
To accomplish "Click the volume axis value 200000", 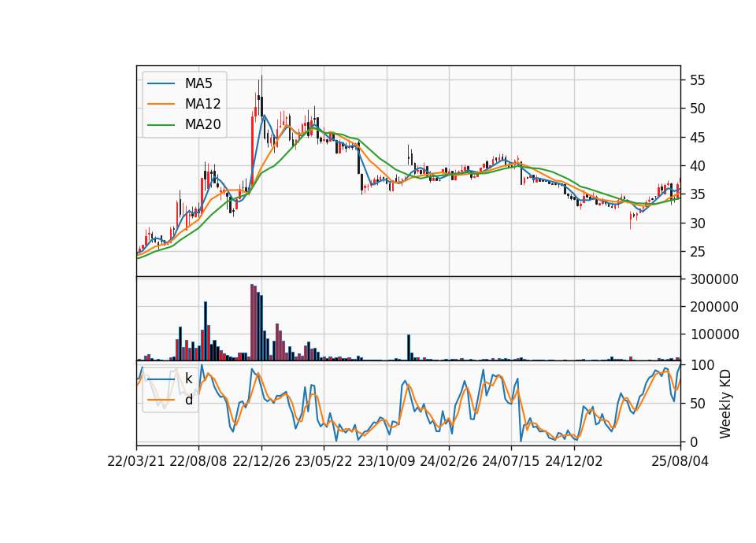I will pyautogui.click(x=714, y=306).
